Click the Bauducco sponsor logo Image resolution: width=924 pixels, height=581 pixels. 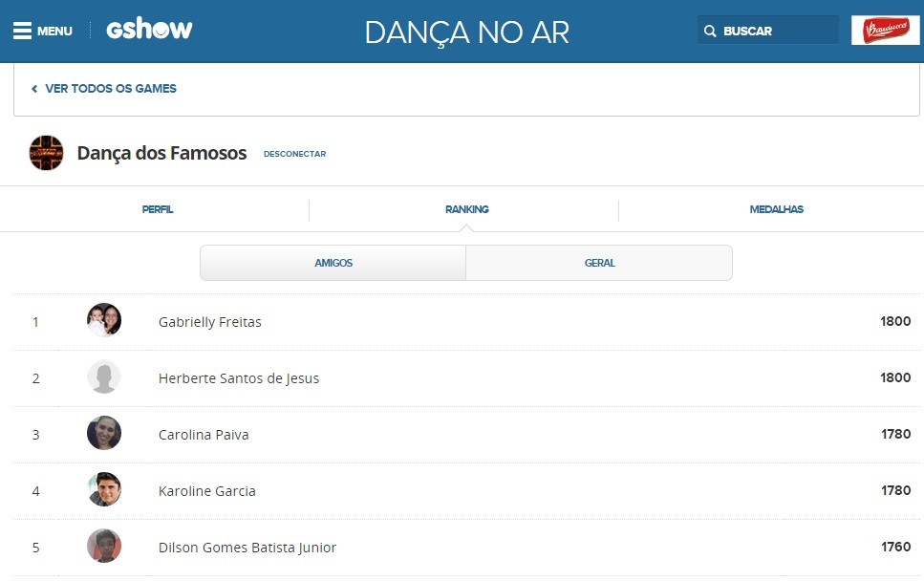885,31
